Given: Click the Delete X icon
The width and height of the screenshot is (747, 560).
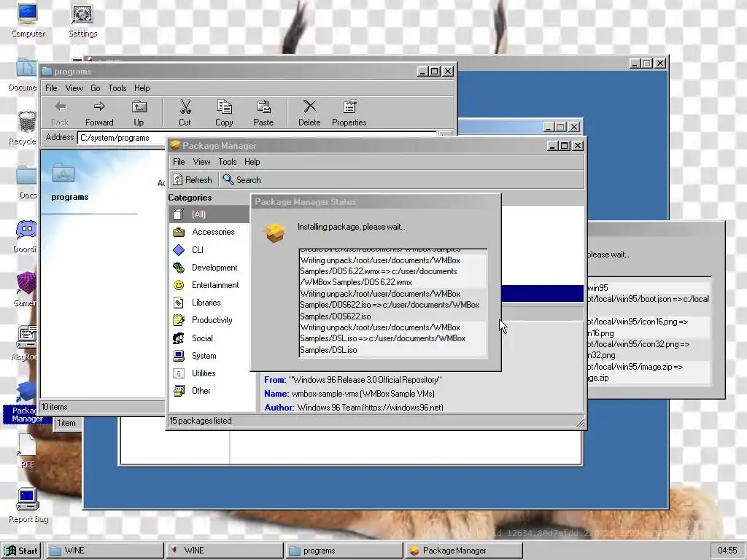Looking at the screenshot, I should point(309,106).
